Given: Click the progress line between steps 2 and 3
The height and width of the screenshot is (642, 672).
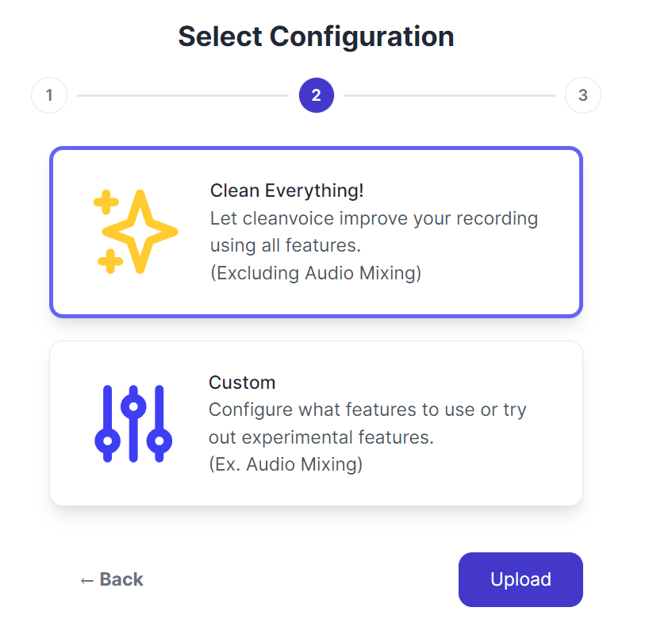Looking at the screenshot, I should tap(450, 95).
